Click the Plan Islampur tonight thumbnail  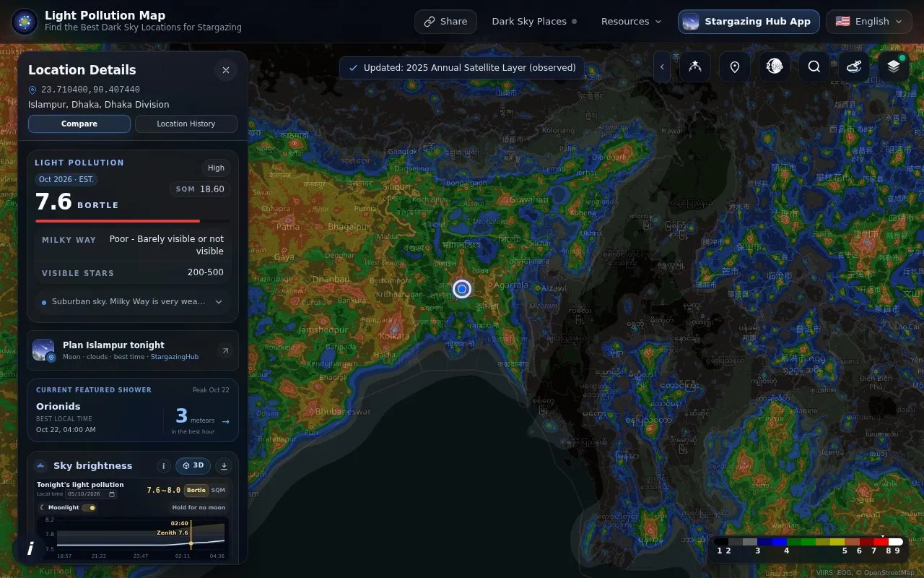click(x=43, y=350)
